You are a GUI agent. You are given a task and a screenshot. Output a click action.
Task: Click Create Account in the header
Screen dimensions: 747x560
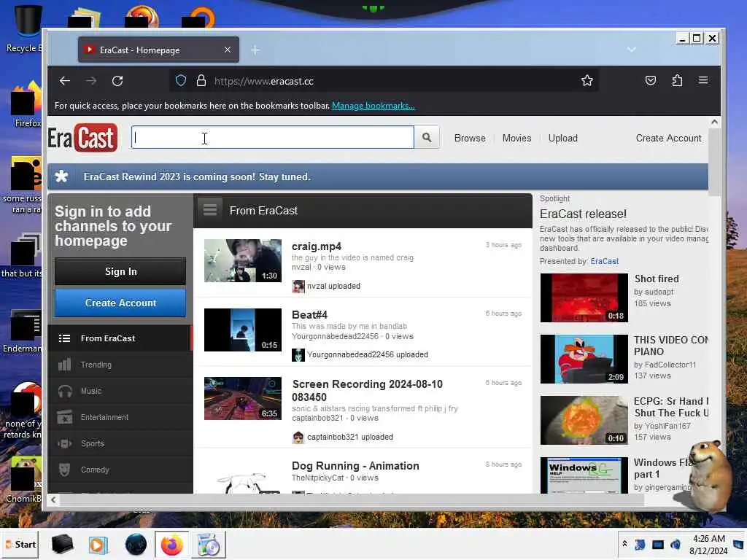click(668, 138)
